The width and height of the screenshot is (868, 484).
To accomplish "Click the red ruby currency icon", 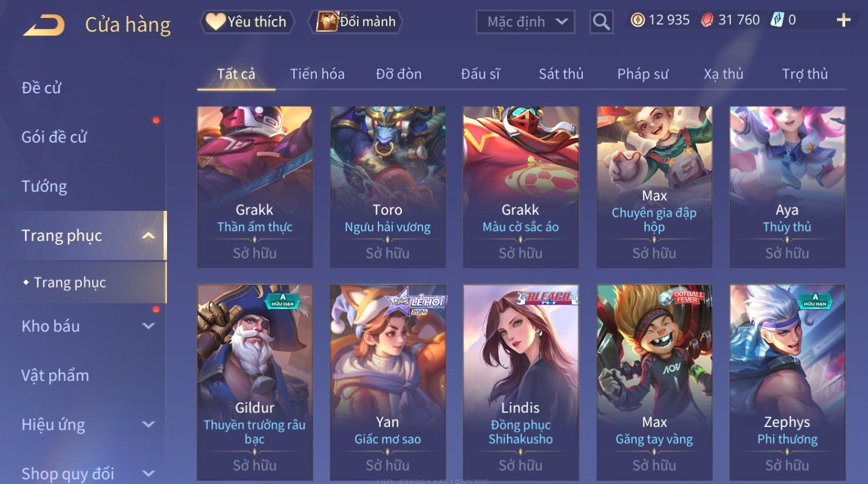I will click(707, 20).
